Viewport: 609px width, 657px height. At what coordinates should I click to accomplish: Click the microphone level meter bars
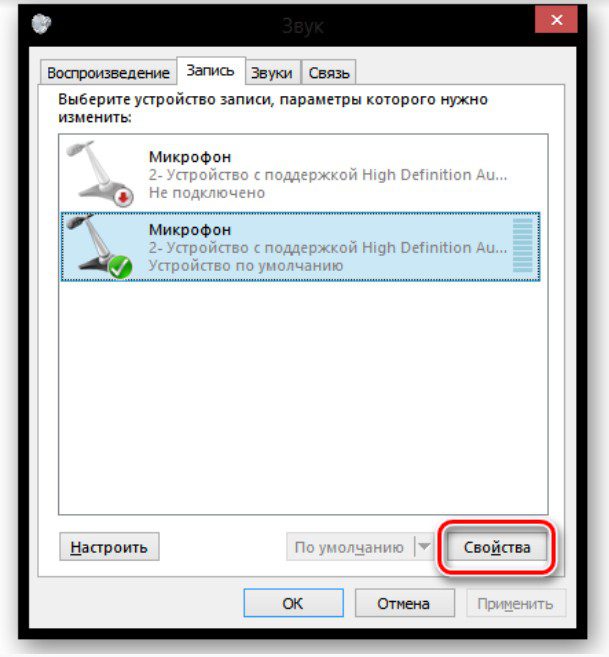[x=523, y=246]
